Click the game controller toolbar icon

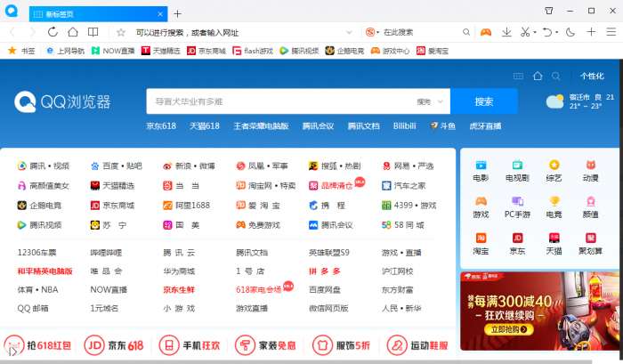pyautogui.click(x=486, y=32)
